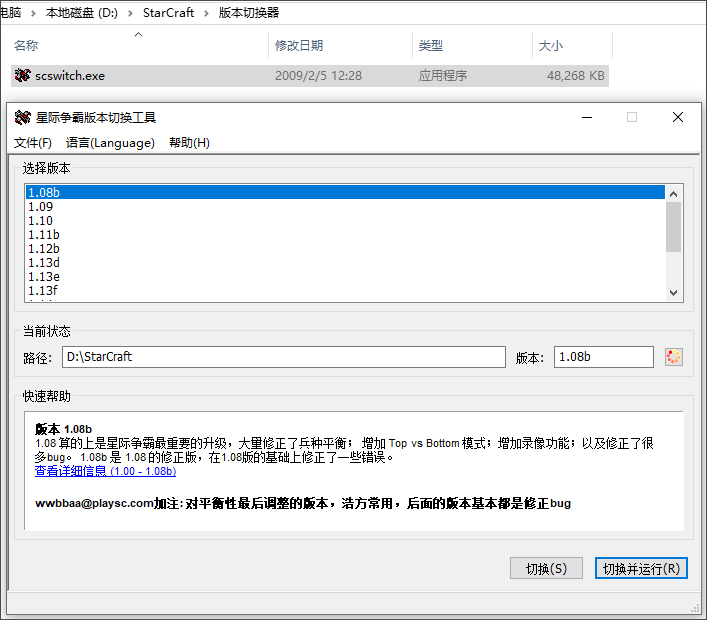
Task: Click 版本切换器 in the address breadcrumb
Action: [x=249, y=13]
